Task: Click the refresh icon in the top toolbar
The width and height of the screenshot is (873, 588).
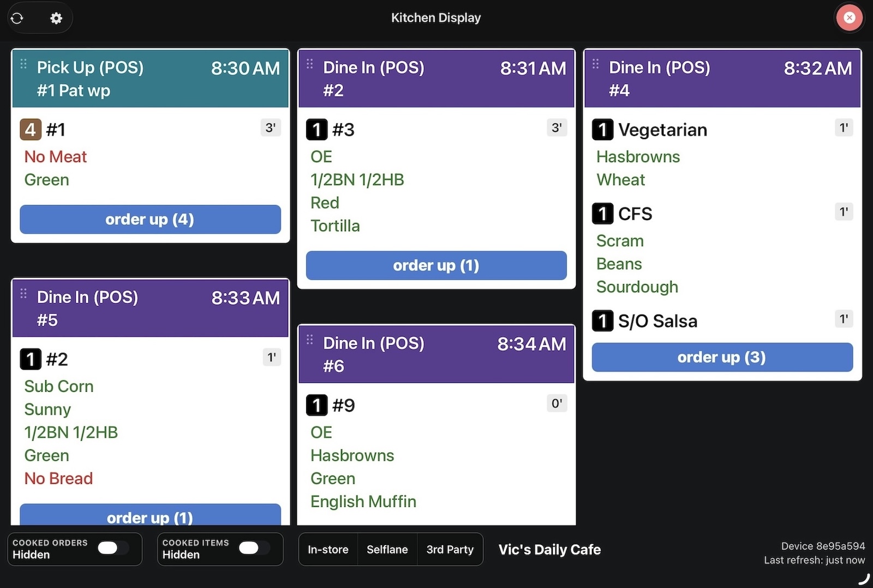Action: click(x=17, y=17)
